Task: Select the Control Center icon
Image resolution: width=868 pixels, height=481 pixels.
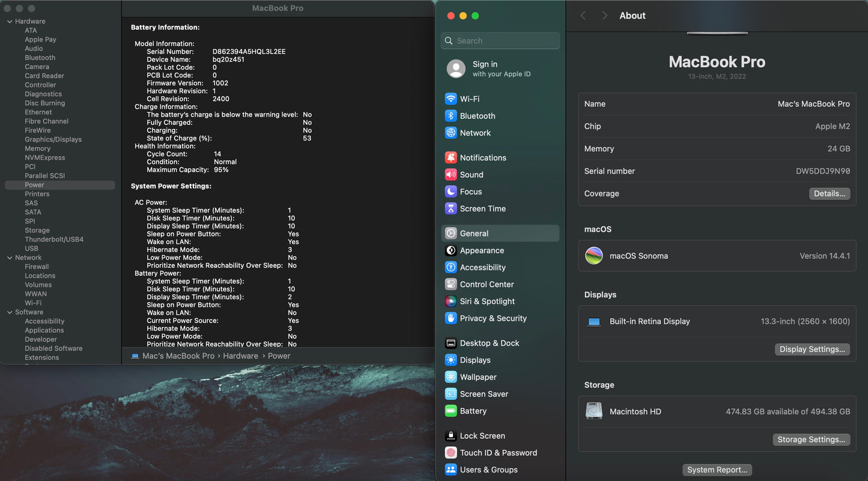Action: (x=451, y=284)
